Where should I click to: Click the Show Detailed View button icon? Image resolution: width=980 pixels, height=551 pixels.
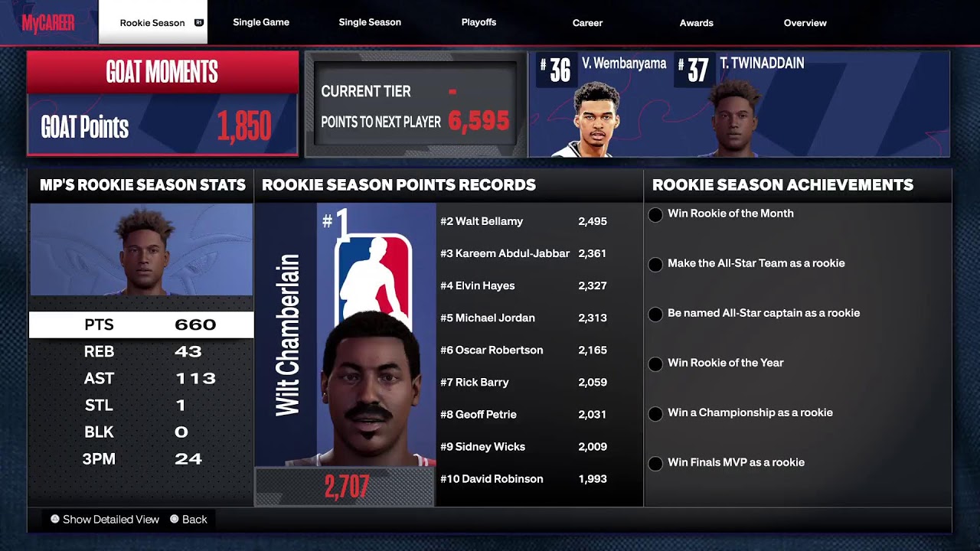(54, 519)
